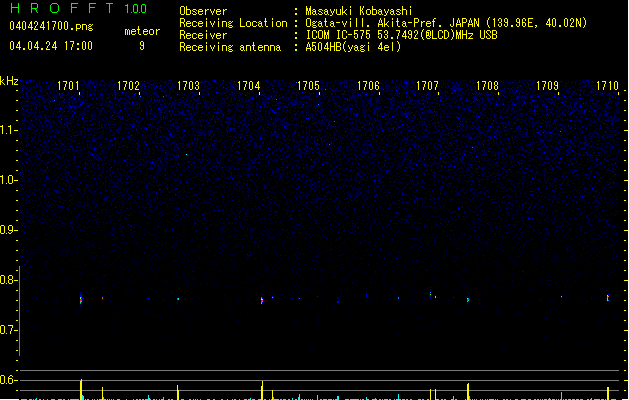Click the meteor echo just after 1704
Image resolution: width=629 pixels, height=400 pixels.
click(x=262, y=300)
